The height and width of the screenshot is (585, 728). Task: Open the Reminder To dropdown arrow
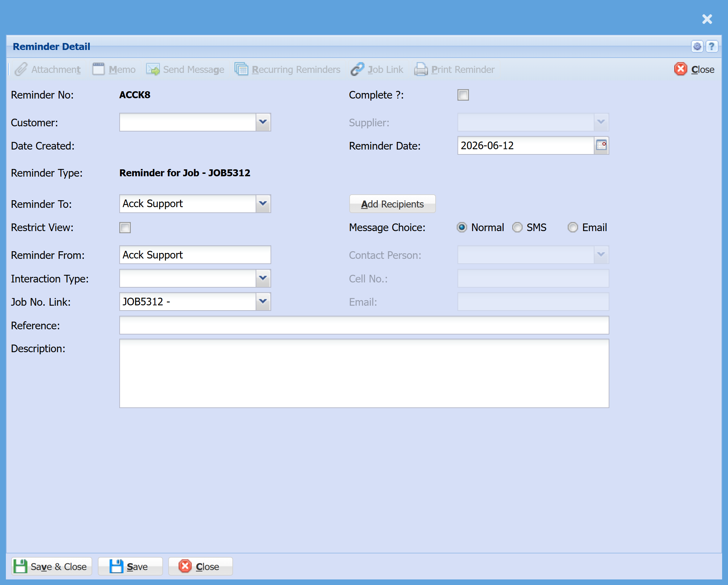(263, 203)
